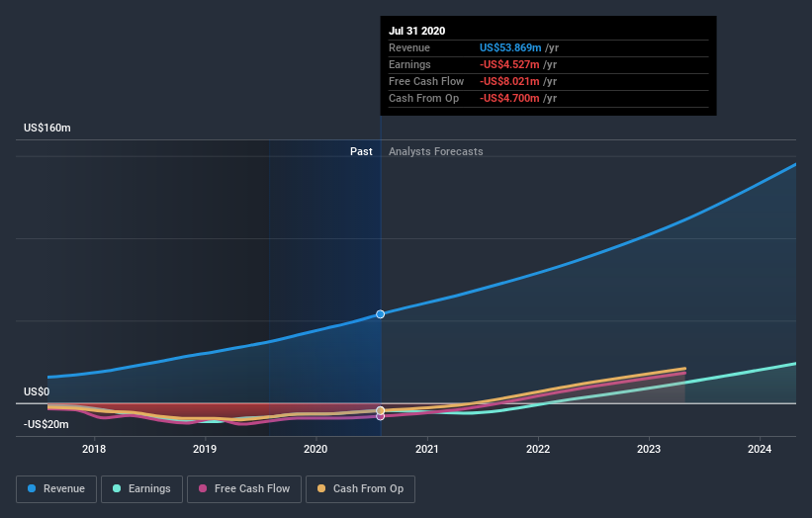Click the Analysts Forecasts label
Image resolution: width=812 pixels, height=518 pixels.
click(435, 151)
